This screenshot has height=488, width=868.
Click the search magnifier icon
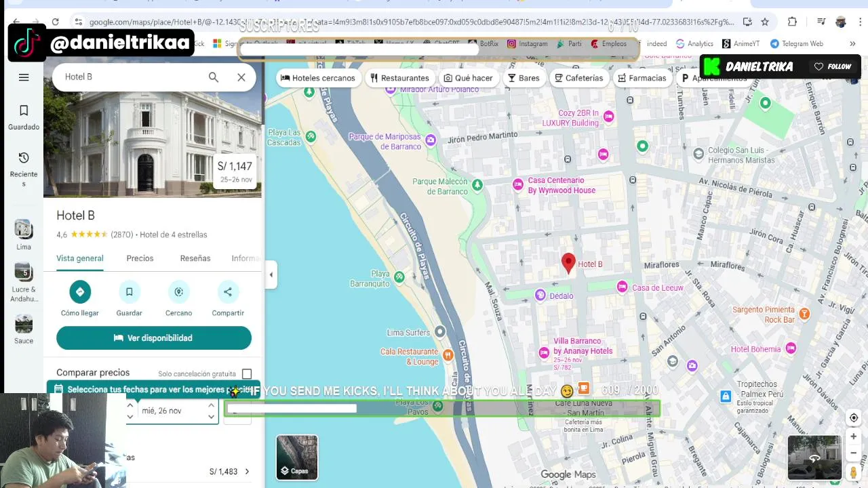click(x=214, y=77)
